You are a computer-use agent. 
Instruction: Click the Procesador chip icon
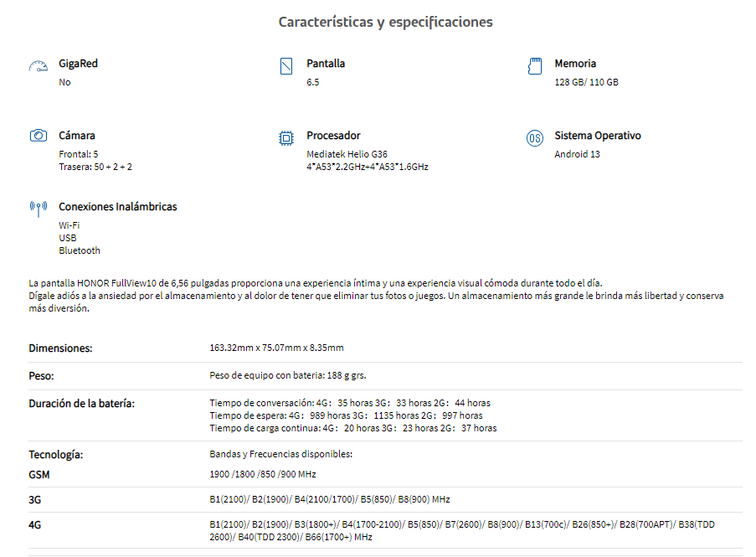286,138
